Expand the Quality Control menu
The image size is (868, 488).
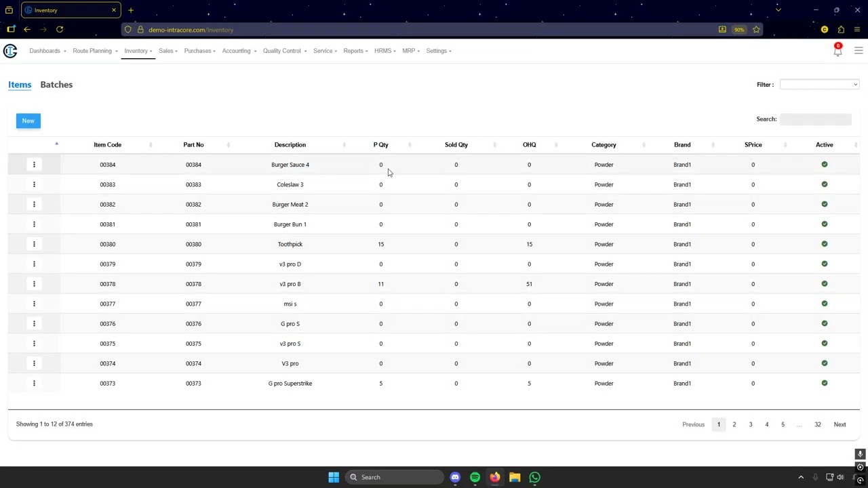pos(285,51)
